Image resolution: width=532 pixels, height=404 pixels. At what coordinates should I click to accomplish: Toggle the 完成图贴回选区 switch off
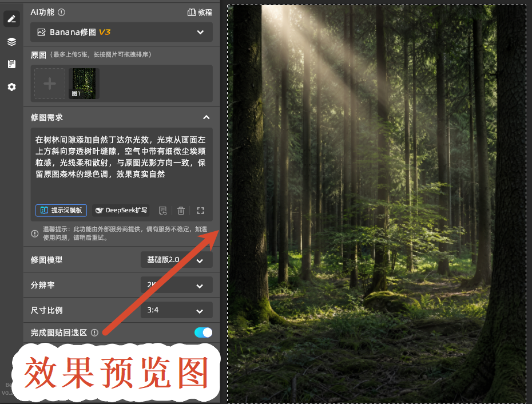click(203, 332)
